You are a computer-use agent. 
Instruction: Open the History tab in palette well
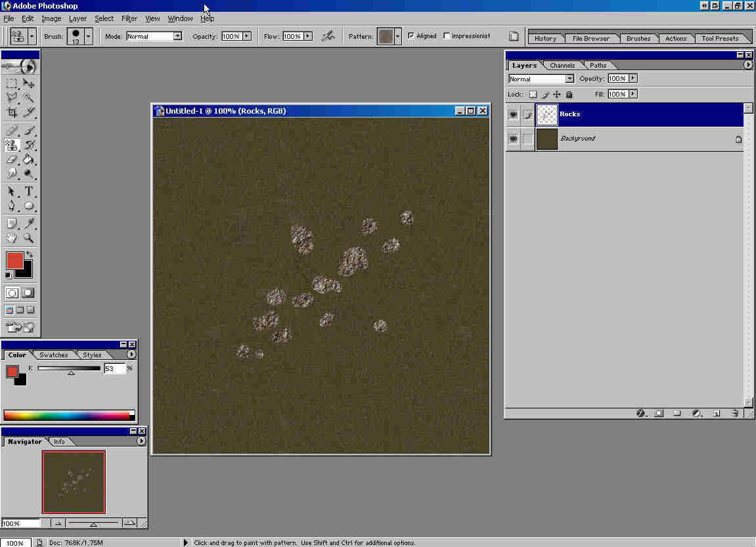pyautogui.click(x=545, y=39)
